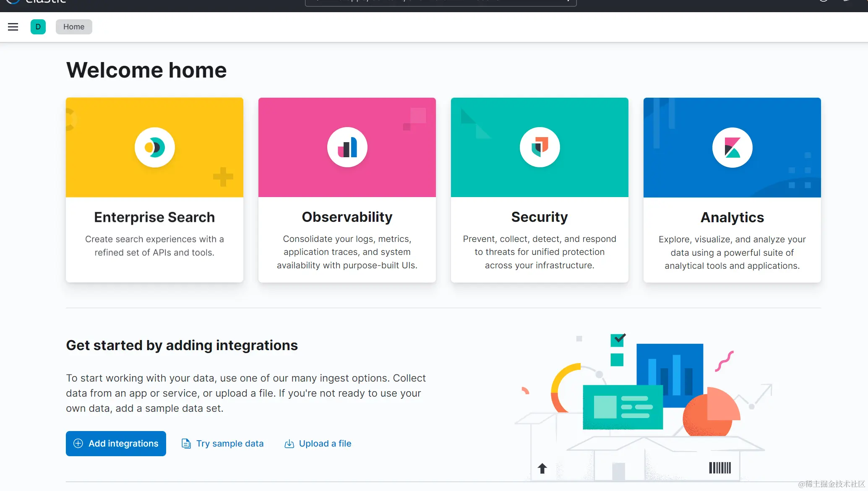Screen dimensions: 868x491
Task: Click the Enterprise Search logo icon
Action: click(154, 147)
